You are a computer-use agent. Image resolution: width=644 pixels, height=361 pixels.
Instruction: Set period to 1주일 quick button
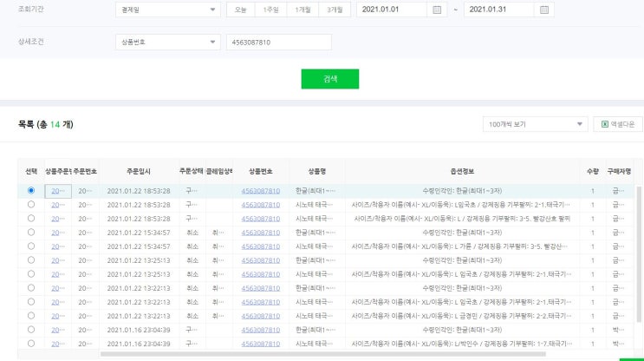point(270,10)
